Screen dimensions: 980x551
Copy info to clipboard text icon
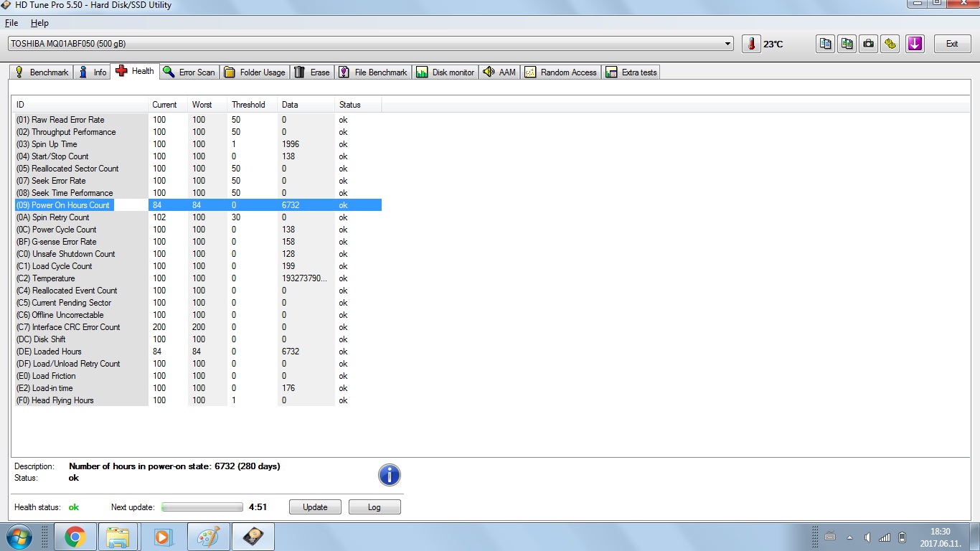[x=826, y=44]
